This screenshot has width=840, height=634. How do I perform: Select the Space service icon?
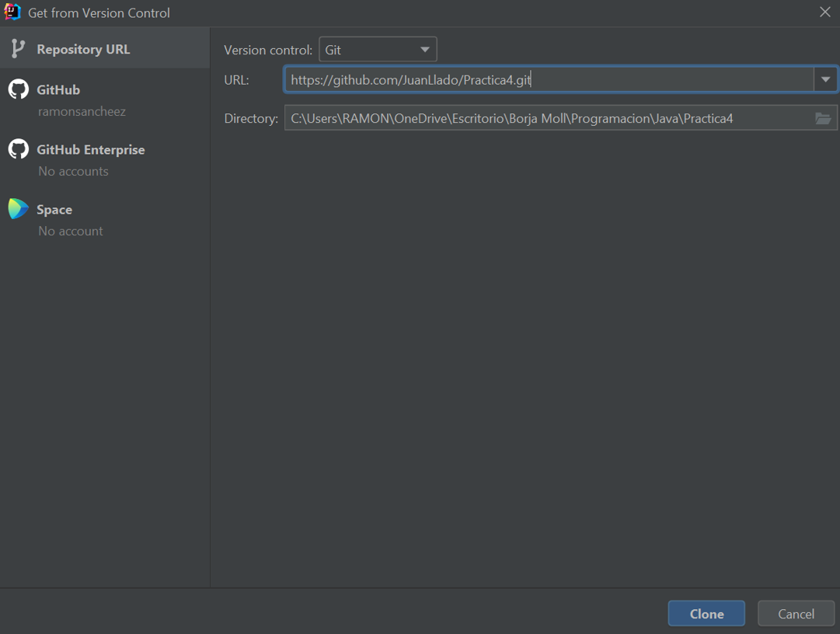17,208
